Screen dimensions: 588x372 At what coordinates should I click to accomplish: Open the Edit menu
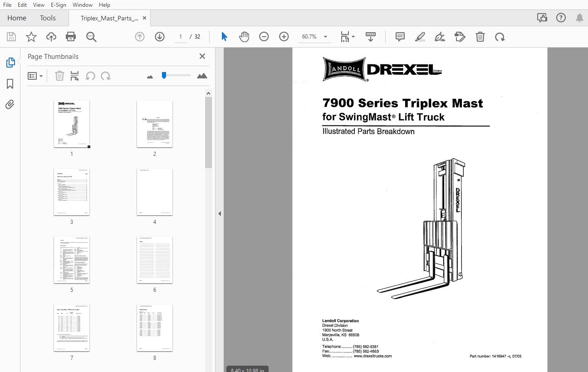22,5
